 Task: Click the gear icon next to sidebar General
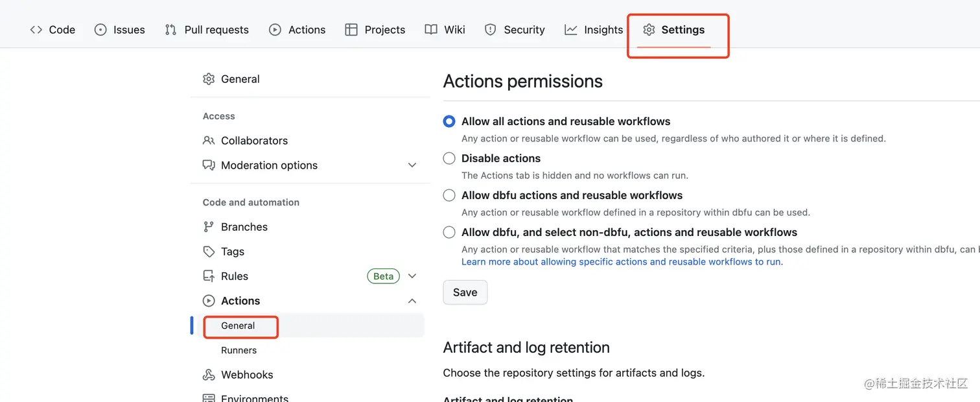209,79
